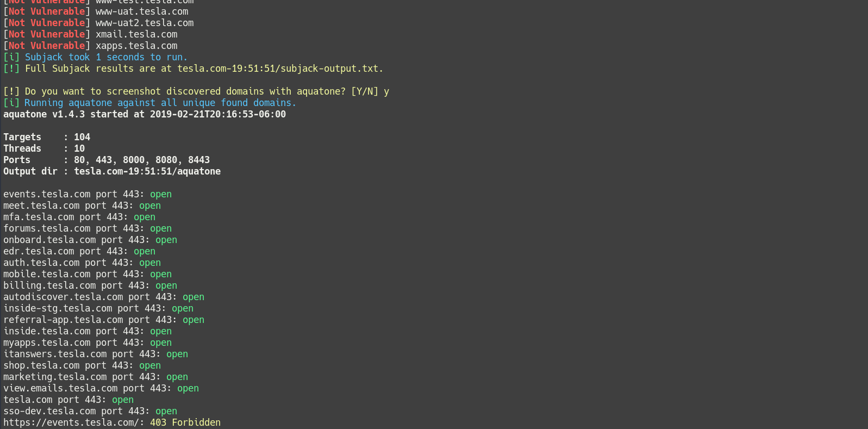The width and height of the screenshot is (868, 429).
Task: Click the Ports list 80, 443, 8000
Action: pos(142,160)
